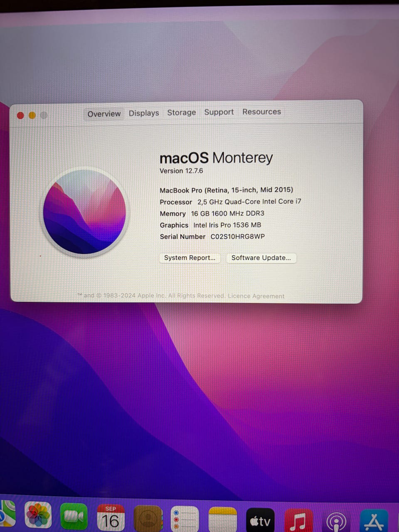Minimize the About This Mac window
The height and width of the screenshot is (532, 399).
pyautogui.click(x=32, y=115)
